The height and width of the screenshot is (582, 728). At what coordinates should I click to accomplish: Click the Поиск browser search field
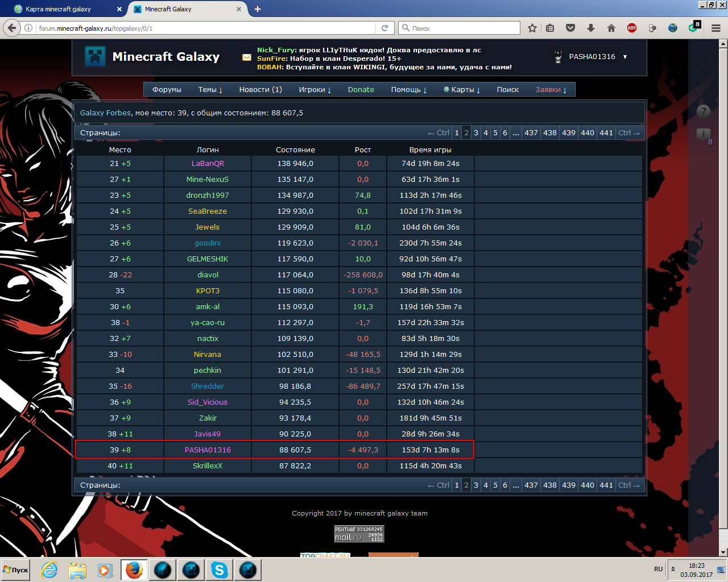(x=460, y=28)
